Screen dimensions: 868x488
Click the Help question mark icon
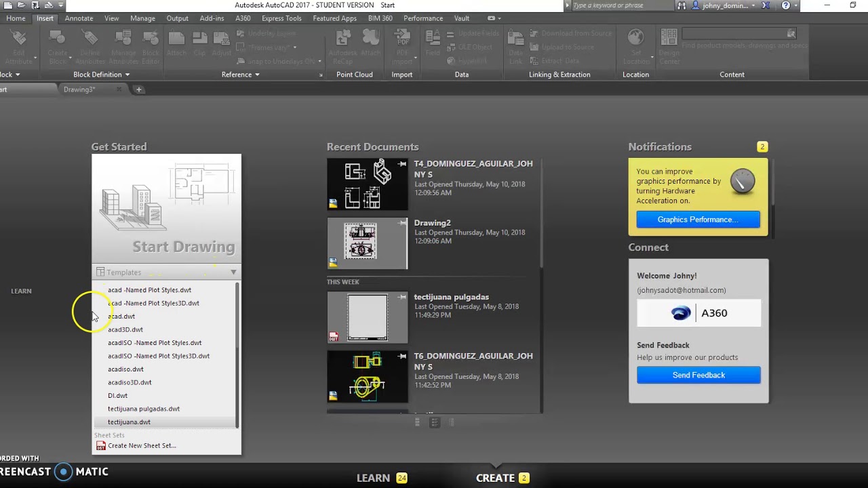[786, 5]
